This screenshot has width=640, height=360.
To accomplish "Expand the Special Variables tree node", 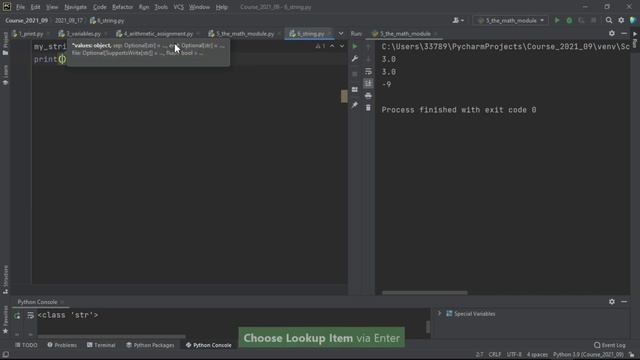I will (x=439, y=313).
